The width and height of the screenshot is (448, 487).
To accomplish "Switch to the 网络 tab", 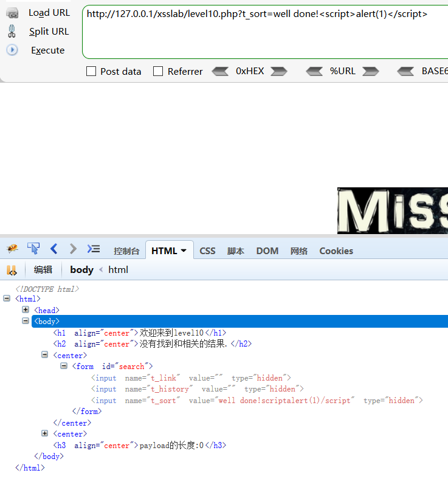I will click(299, 251).
